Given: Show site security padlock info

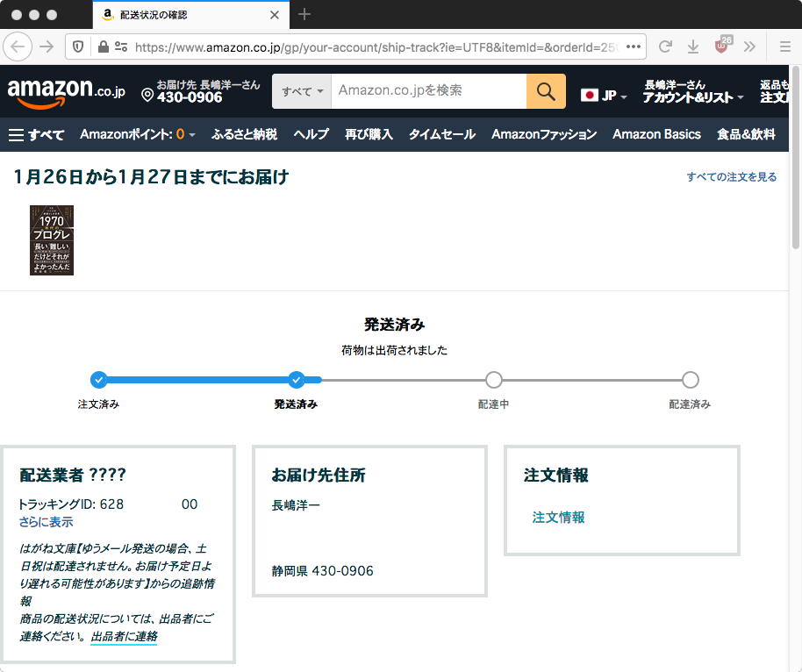Looking at the screenshot, I should 103,47.
